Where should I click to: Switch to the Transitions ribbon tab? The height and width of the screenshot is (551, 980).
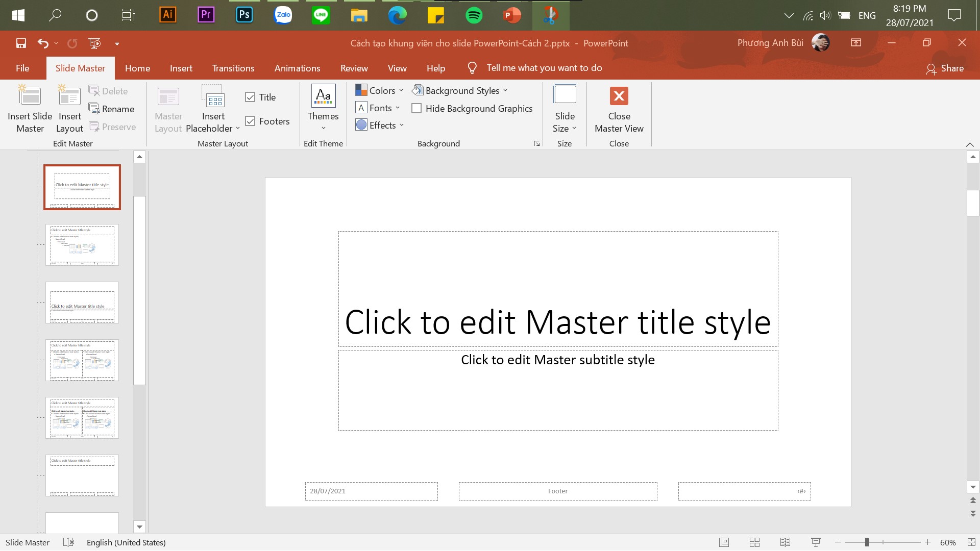click(x=234, y=67)
